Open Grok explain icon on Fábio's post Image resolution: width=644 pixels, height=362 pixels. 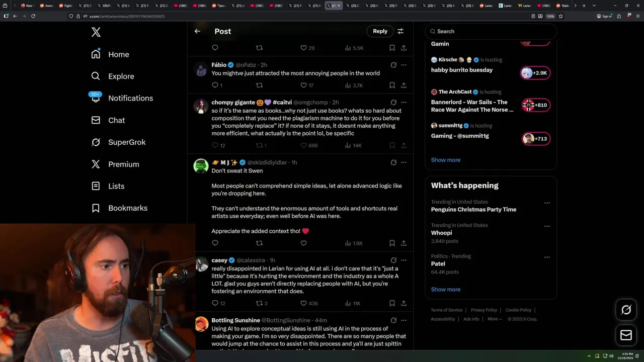coord(393,65)
